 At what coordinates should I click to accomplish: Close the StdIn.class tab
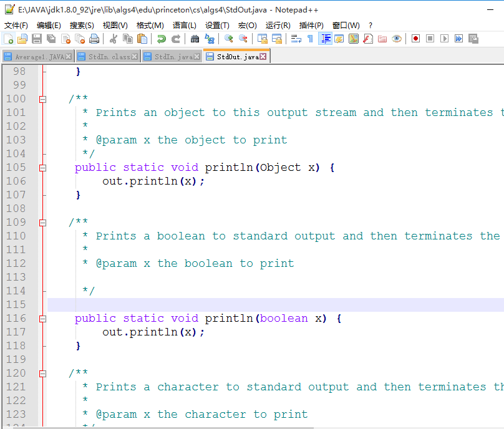click(135, 57)
